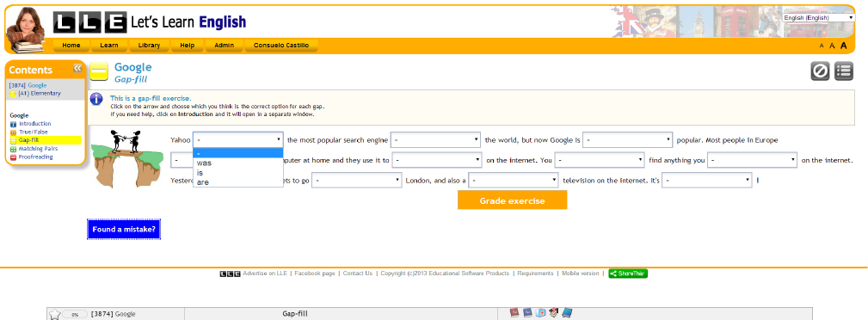
Task: Click the Contact Us footer link
Action: click(358, 274)
